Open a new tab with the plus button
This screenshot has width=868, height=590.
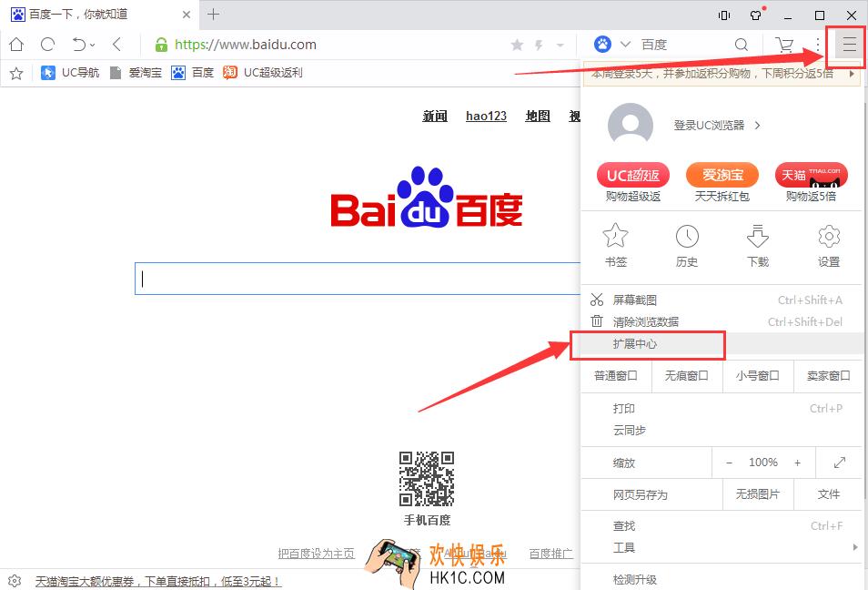[213, 15]
